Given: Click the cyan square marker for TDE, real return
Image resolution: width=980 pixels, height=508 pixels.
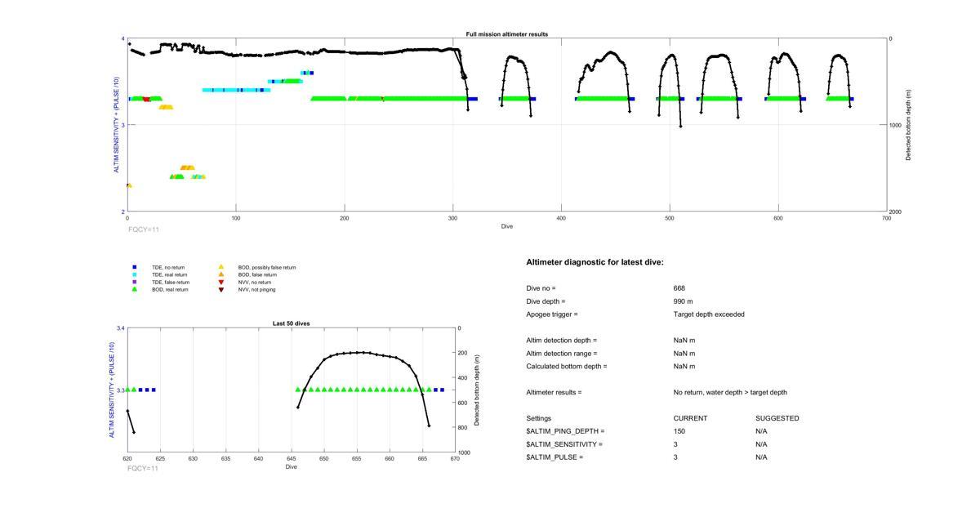Looking at the screenshot, I should pos(135,274).
